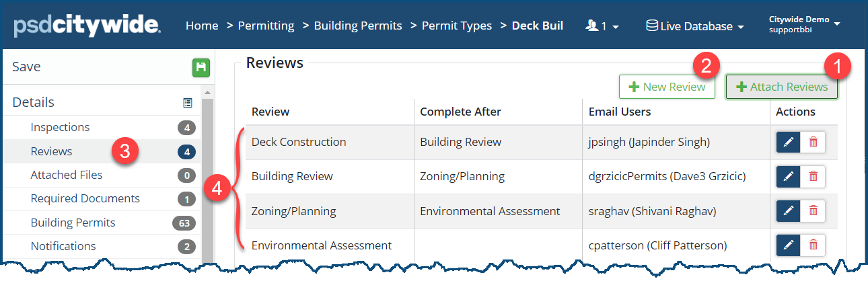Click the Details list icon
Image resolution: width=868 pixels, height=281 pixels.
[x=188, y=103]
